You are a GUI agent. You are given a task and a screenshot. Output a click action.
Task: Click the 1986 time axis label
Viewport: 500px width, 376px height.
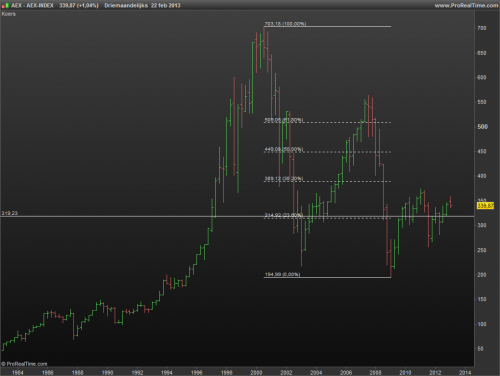coord(47,372)
